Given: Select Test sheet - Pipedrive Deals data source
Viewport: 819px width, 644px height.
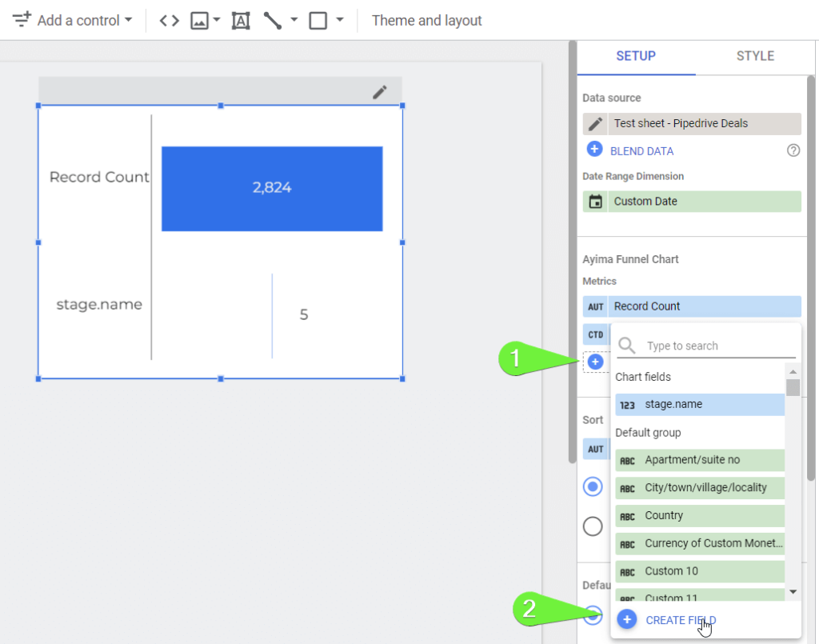Looking at the screenshot, I should coord(692,124).
